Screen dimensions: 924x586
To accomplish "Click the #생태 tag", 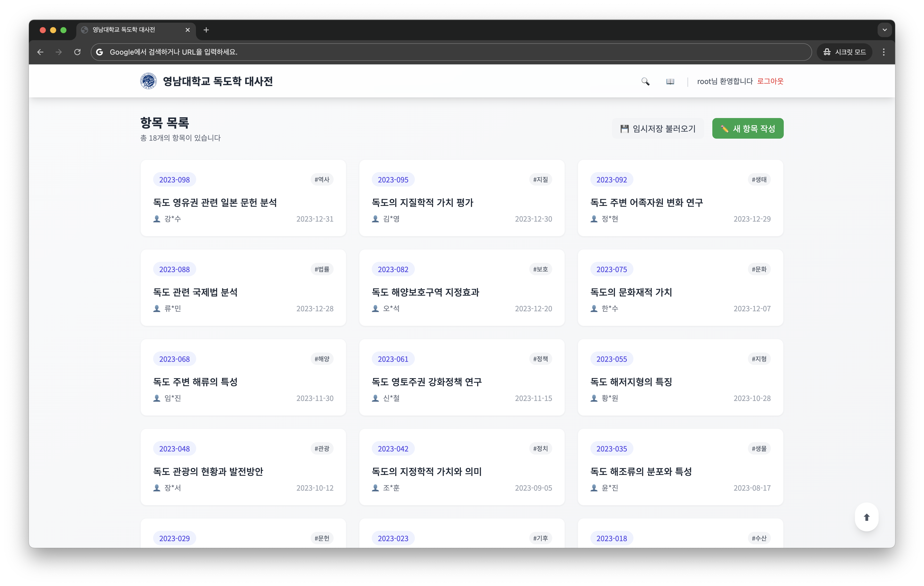I will point(759,179).
